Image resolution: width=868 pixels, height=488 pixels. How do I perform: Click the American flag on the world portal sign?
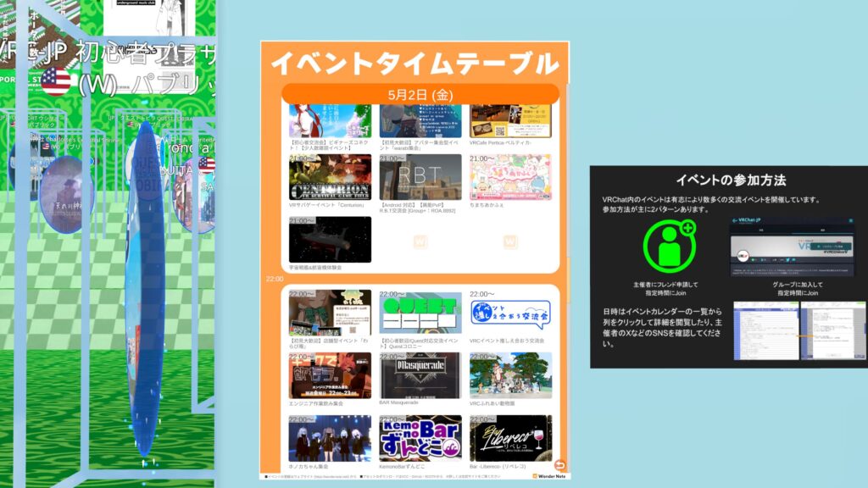pyautogui.click(x=56, y=81)
